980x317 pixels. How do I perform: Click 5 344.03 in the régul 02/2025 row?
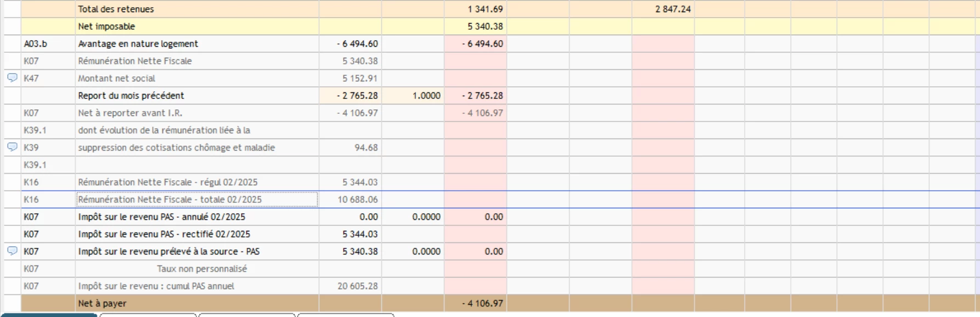tap(360, 182)
